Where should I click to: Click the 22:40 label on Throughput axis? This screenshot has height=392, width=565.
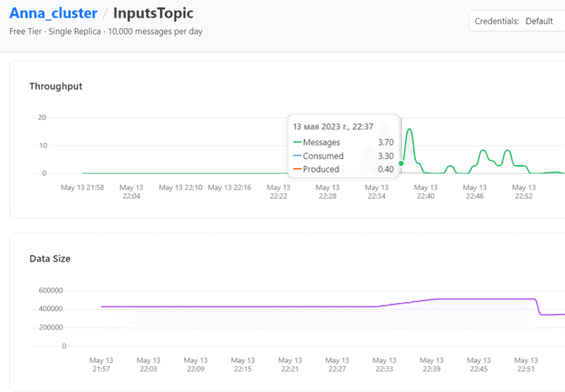tap(426, 192)
